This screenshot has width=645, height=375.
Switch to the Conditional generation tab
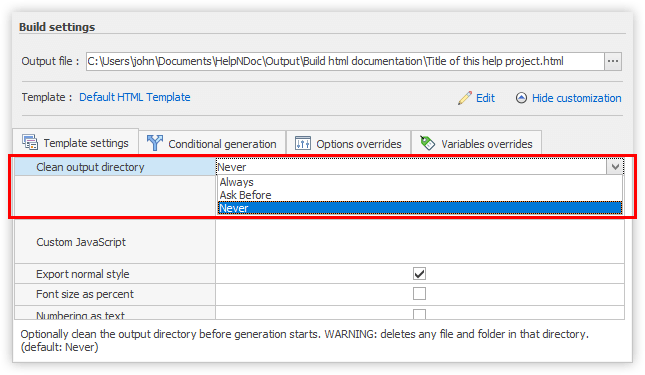click(x=212, y=144)
